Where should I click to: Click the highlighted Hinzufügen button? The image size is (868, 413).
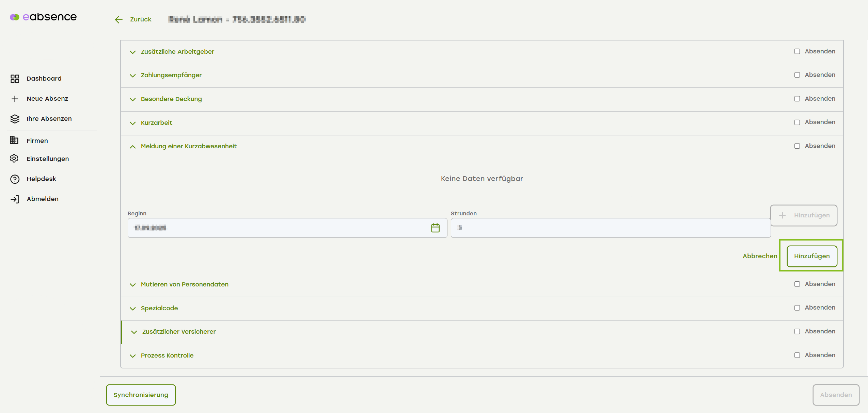[811, 256]
